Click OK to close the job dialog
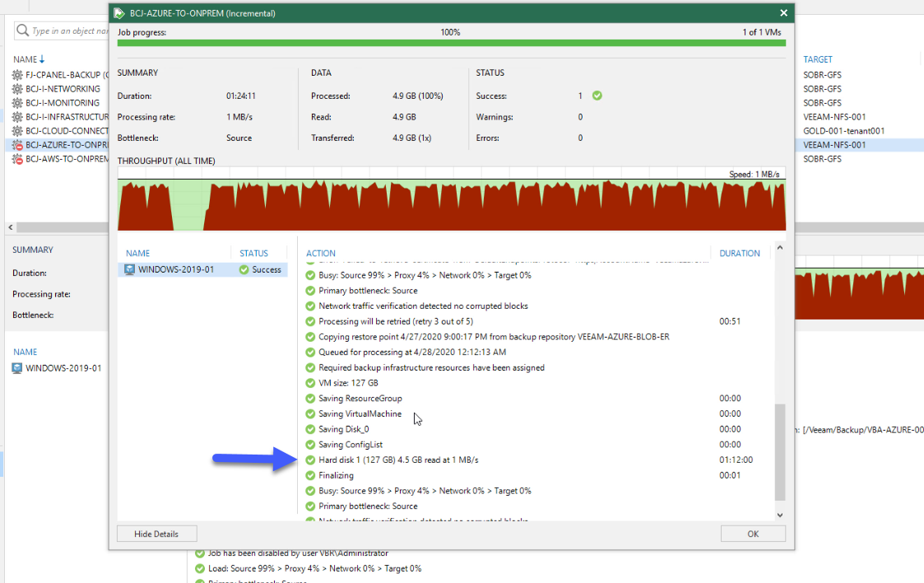 (753, 534)
